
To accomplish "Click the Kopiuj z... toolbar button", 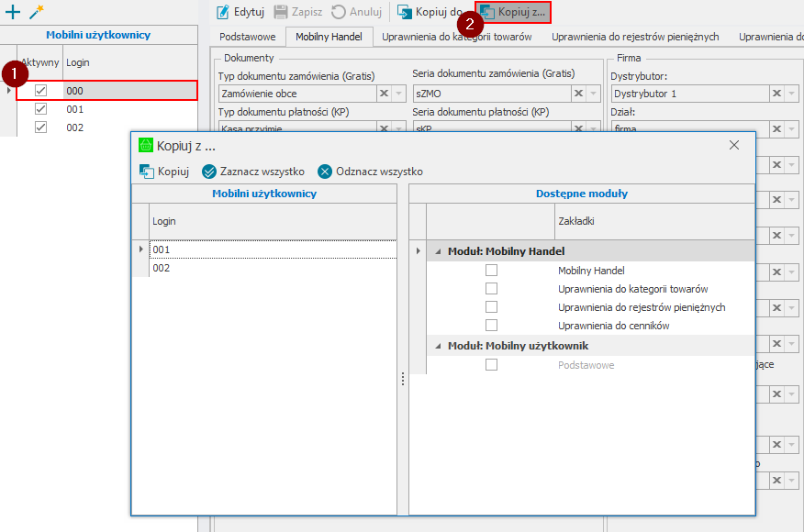I will pos(513,12).
